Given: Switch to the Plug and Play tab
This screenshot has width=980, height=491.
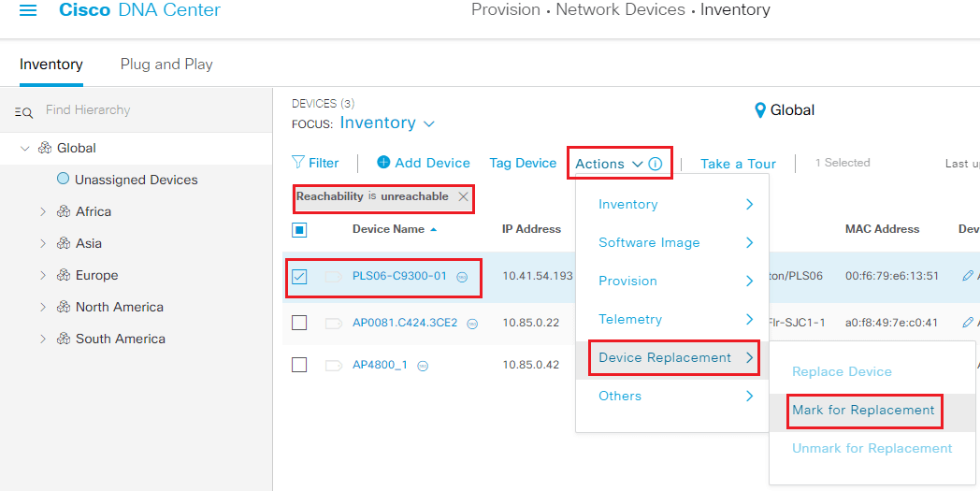Looking at the screenshot, I should click(x=166, y=65).
